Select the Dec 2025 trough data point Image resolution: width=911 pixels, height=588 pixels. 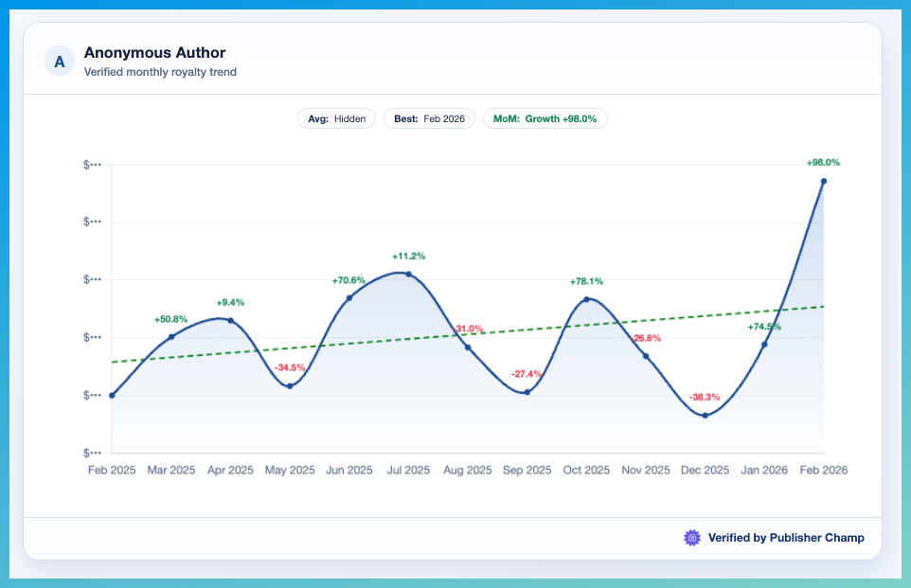coord(705,414)
